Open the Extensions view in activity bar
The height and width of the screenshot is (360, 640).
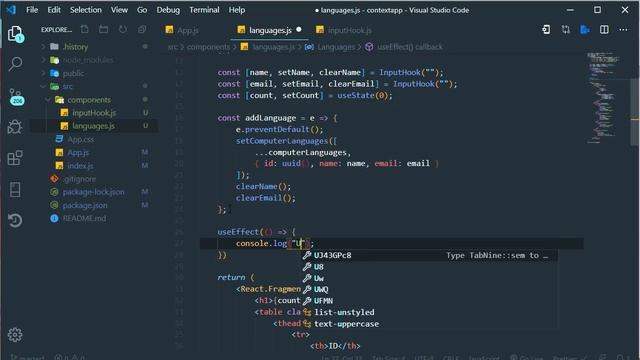pyautogui.click(x=15, y=158)
